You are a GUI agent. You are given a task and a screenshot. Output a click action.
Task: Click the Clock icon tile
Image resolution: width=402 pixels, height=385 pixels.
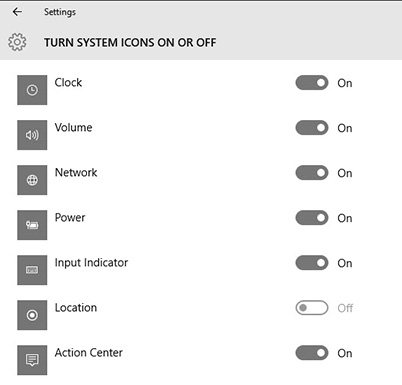pyautogui.click(x=32, y=90)
